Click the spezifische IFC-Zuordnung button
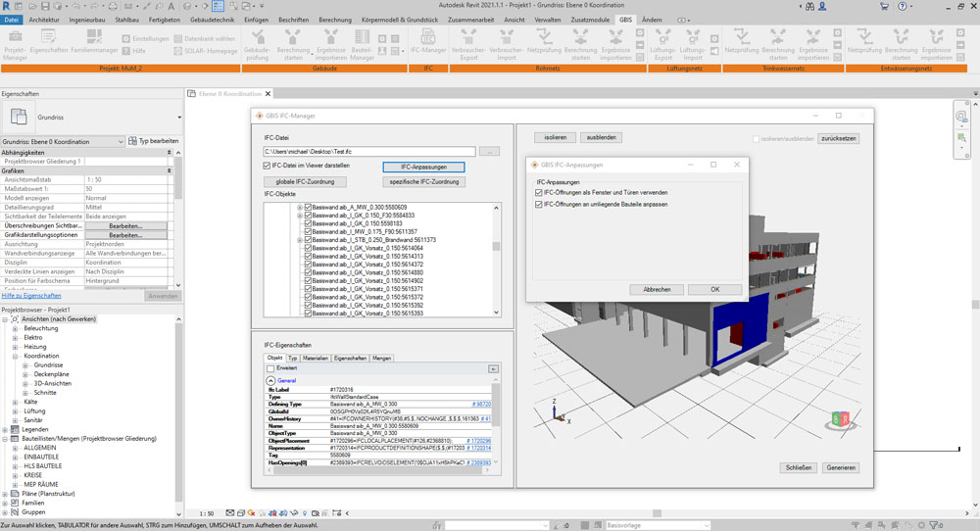 (x=423, y=182)
